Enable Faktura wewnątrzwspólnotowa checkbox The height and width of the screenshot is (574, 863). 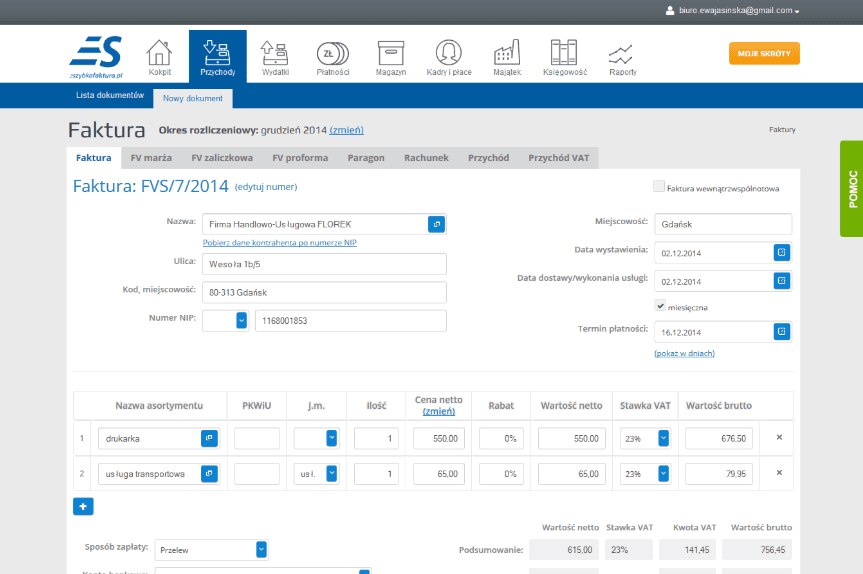[x=659, y=187]
